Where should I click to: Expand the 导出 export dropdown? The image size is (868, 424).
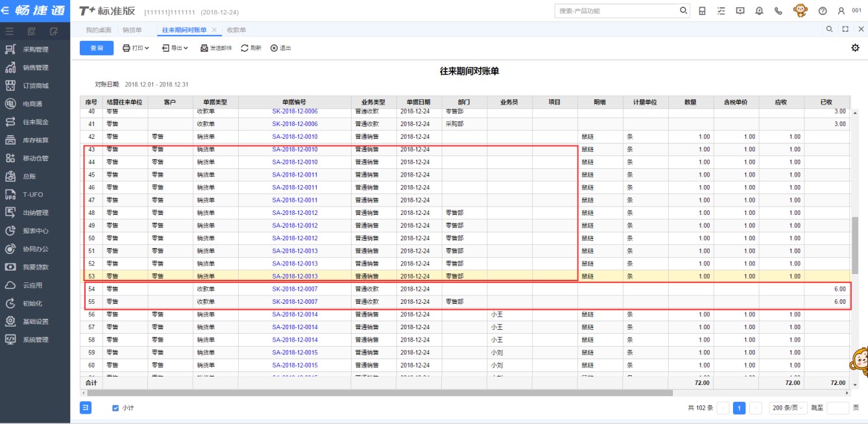(175, 48)
